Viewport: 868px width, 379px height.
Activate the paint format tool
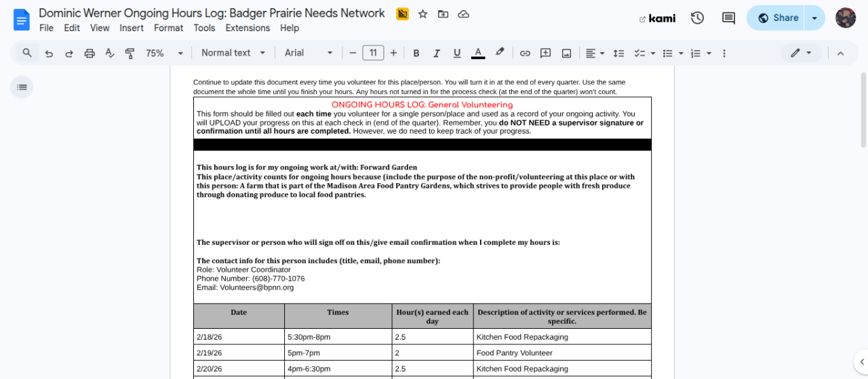click(x=130, y=53)
